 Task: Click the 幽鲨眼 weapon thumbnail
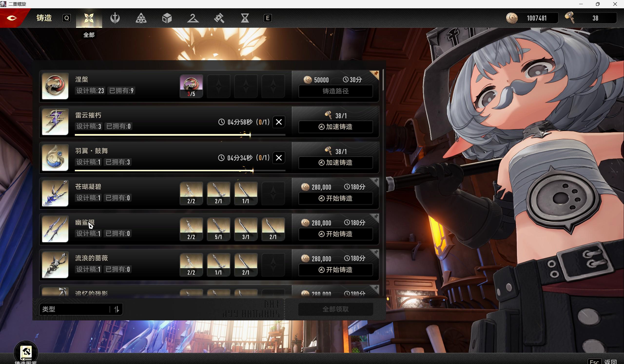point(55,229)
